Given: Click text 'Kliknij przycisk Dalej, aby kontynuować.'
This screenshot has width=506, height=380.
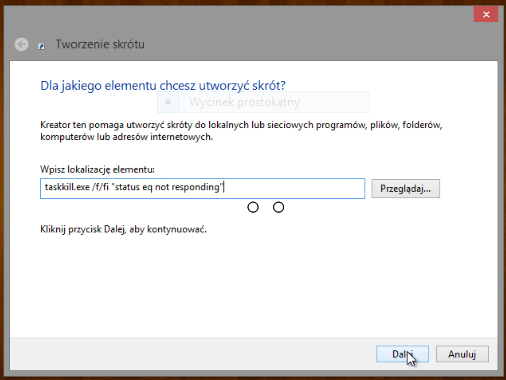Looking at the screenshot, I should [x=123, y=229].
